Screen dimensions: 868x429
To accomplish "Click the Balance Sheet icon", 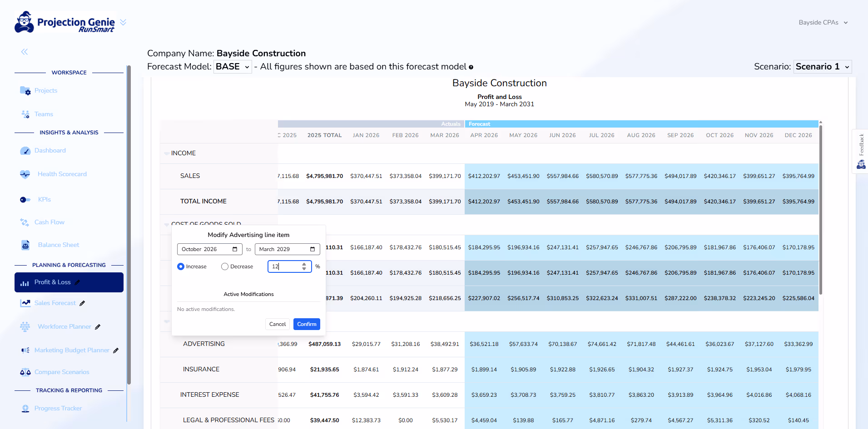I will tap(25, 245).
